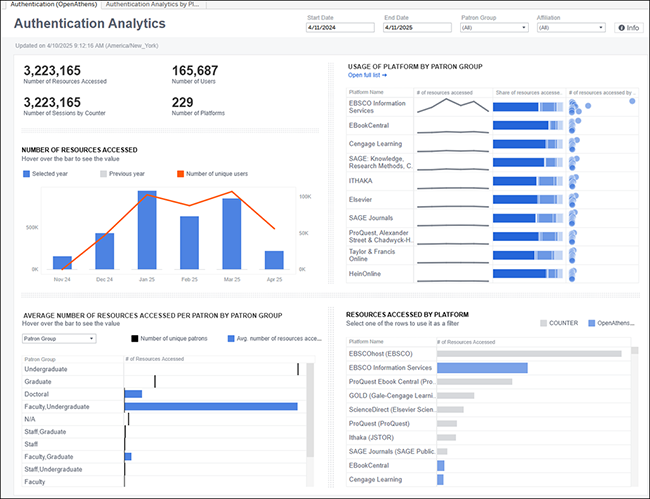Click the Info button icon
Viewport: 650px width, 499px height.
point(621,28)
